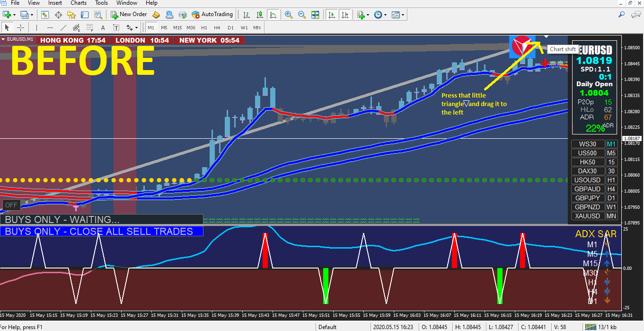
Task: Select the Equidistant Channel tool
Action: point(76,27)
